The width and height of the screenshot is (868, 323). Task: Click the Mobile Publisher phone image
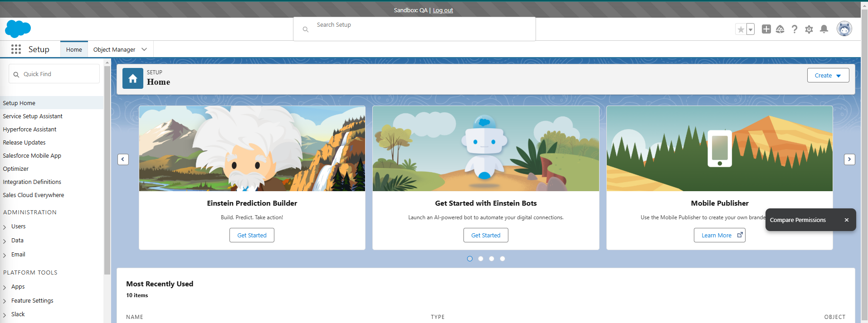pos(720,149)
